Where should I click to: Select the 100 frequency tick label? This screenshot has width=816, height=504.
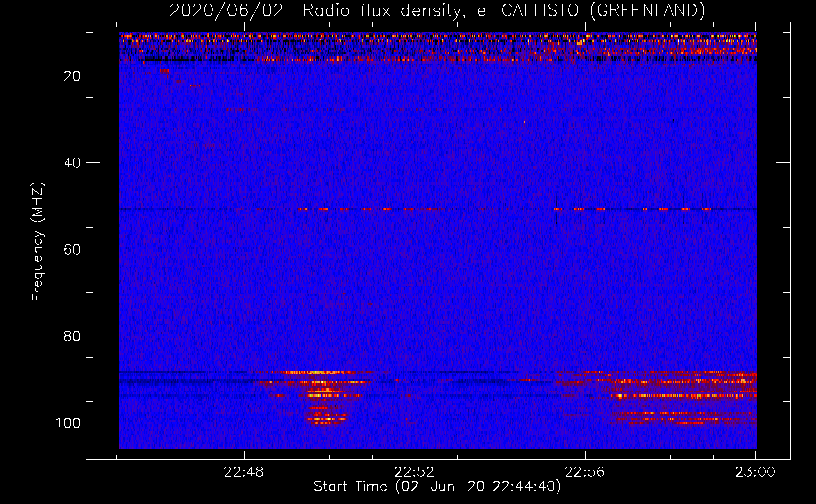click(x=68, y=423)
